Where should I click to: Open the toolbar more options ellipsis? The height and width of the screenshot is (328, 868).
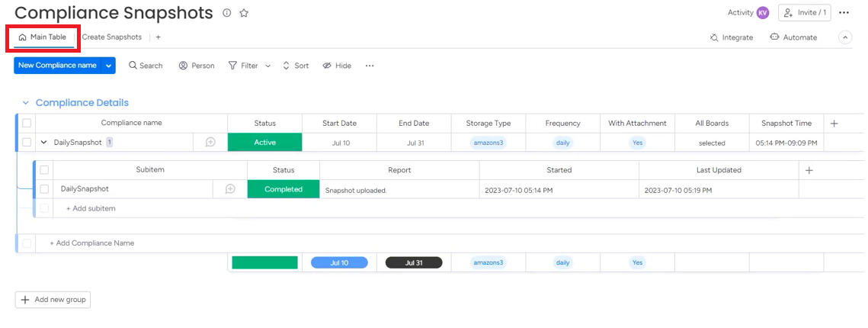(x=370, y=66)
